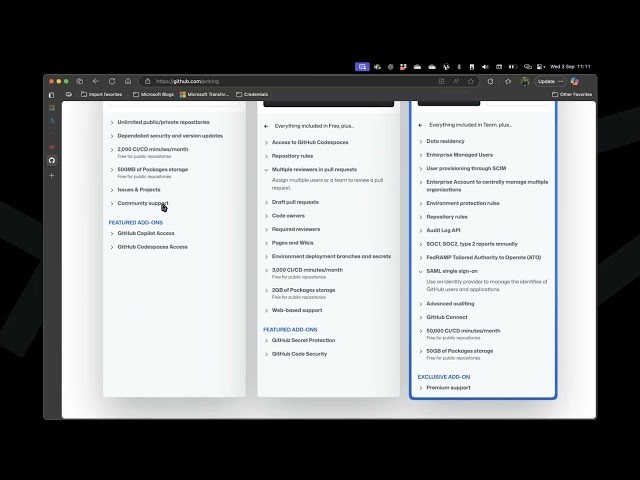
Task: Open split screen icon in address bar
Action: tap(441, 81)
